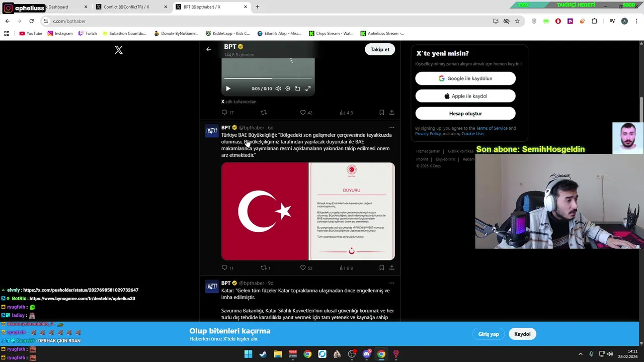The image size is (644, 362).
Task: Open the Privacy Policy link
Action: (x=428, y=134)
